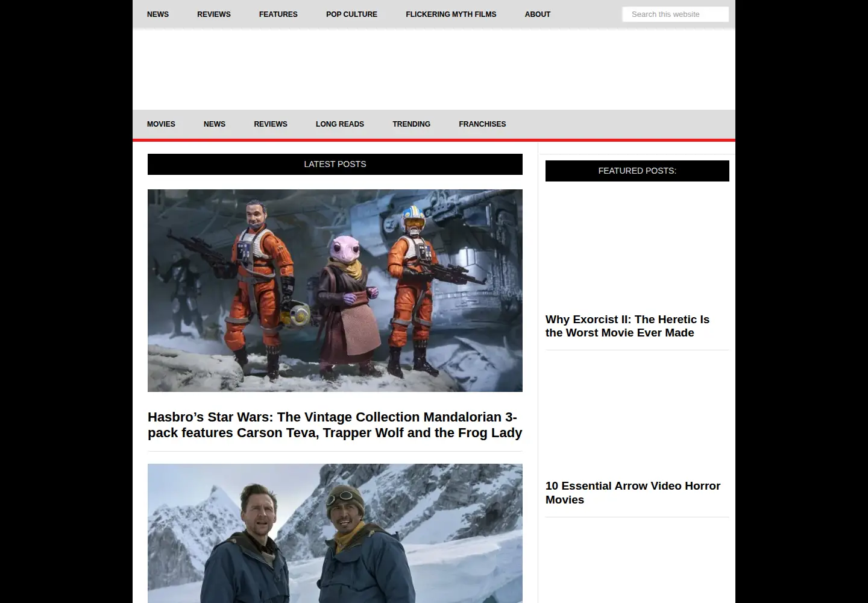
Task: Go to REVIEWS in the top bar
Action: 214,14
